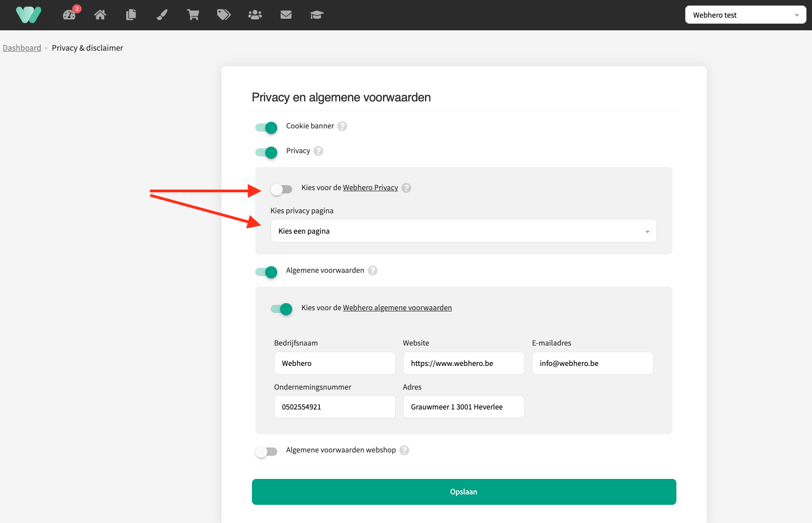Click the Bedrijfsnaam input field
Image resolution: width=812 pixels, height=523 pixels.
[x=335, y=363]
